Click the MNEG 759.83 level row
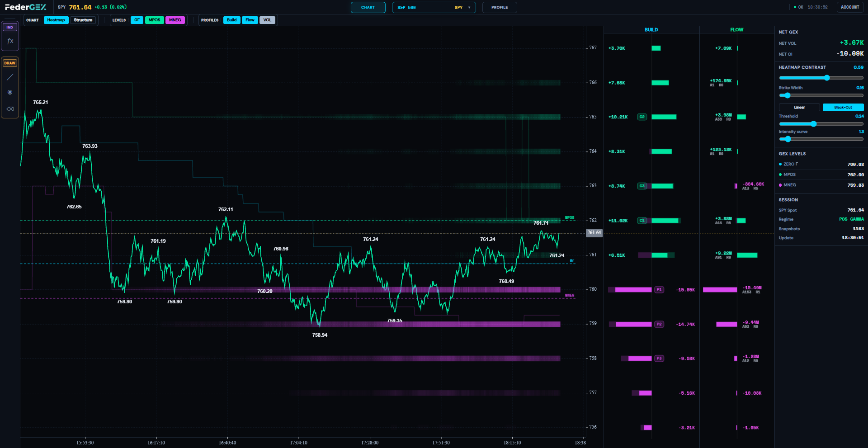 tap(821, 185)
